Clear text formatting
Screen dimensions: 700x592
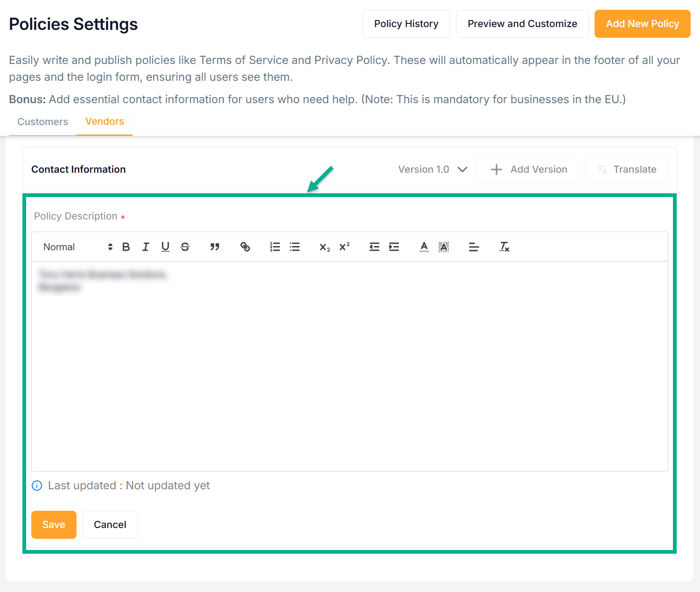point(504,247)
